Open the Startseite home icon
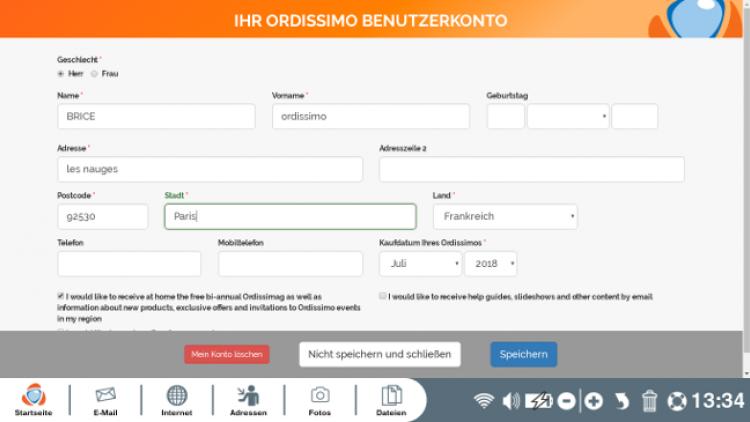Screen dimensions: 750x422 (x=33, y=400)
